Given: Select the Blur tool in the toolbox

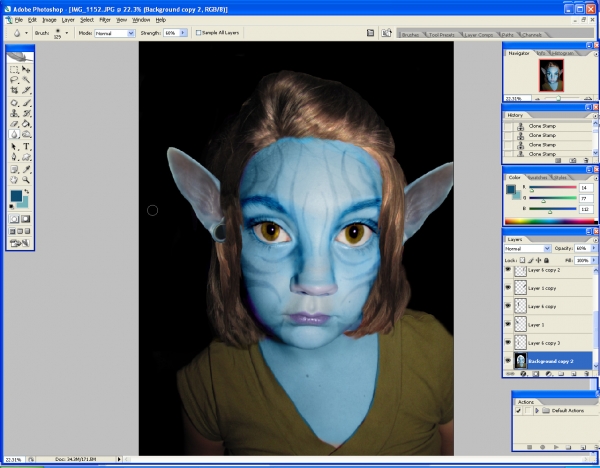Looking at the screenshot, I should point(14,134).
